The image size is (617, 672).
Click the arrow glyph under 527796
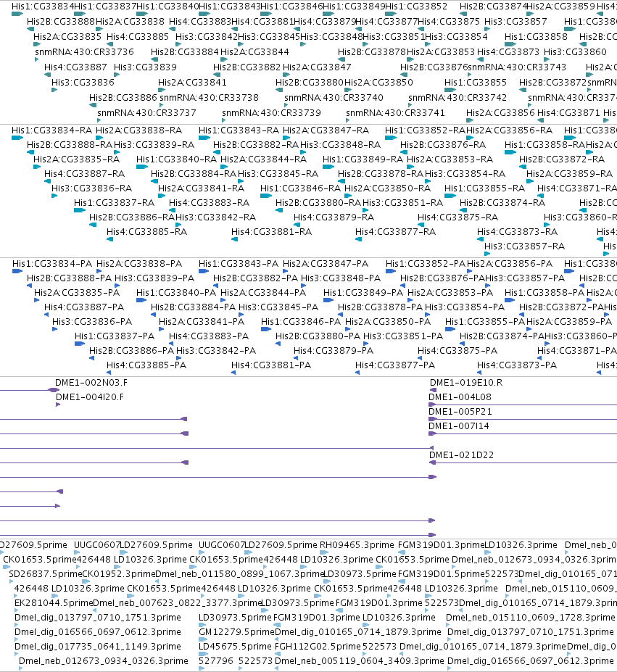(202, 668)
